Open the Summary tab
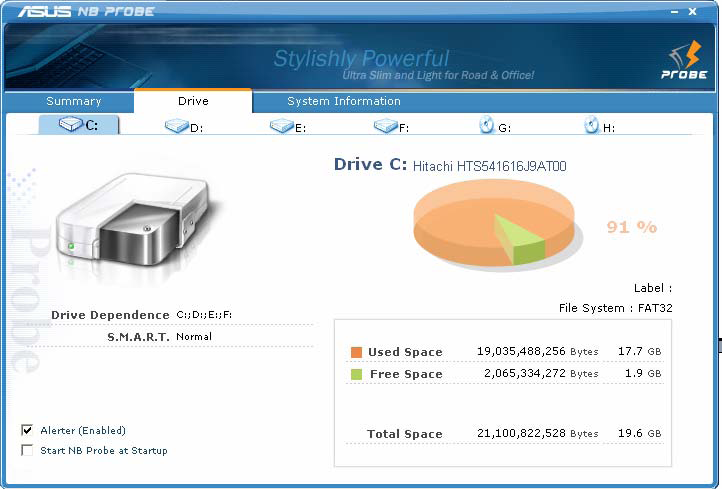 (x=74, y=101)
